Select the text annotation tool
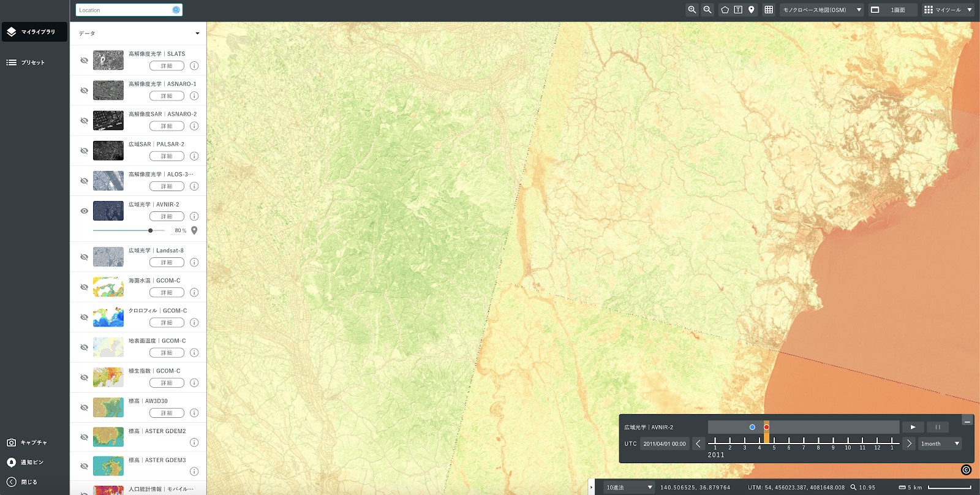The height and width of the screenshot is (495, 980). click(x=738, y=10)
